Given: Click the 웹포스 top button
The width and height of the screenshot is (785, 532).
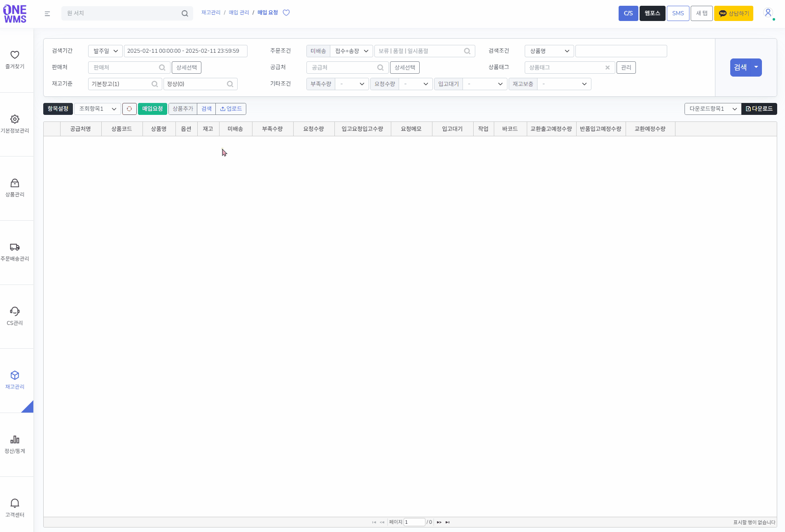Looking at the screenshot, I should [652, 13].
